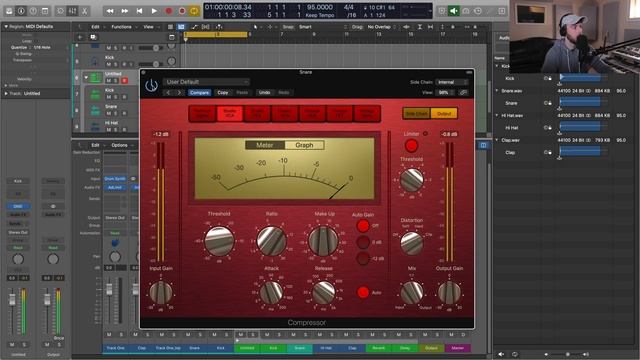Click the compressor Threshold knob
Image resolution: width=640 pixels, height=360 pixels.
(219, 241)
